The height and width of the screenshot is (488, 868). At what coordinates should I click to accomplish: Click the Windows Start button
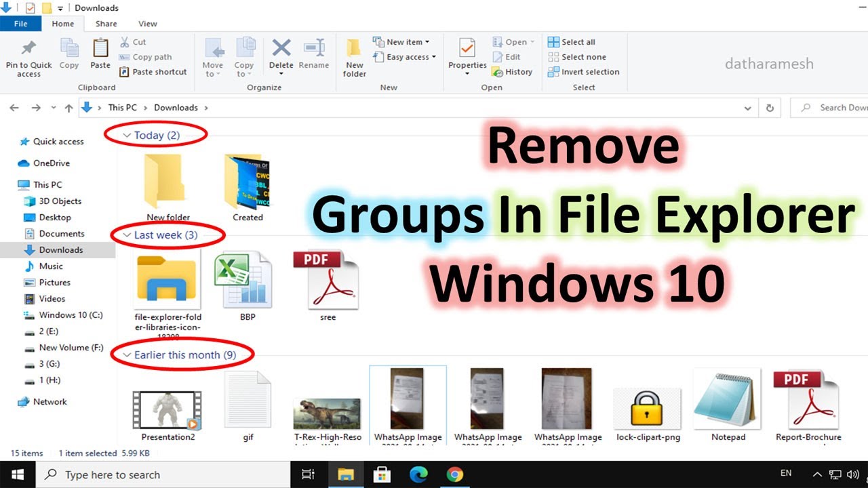pyautogui.click(x=17, y=474)
